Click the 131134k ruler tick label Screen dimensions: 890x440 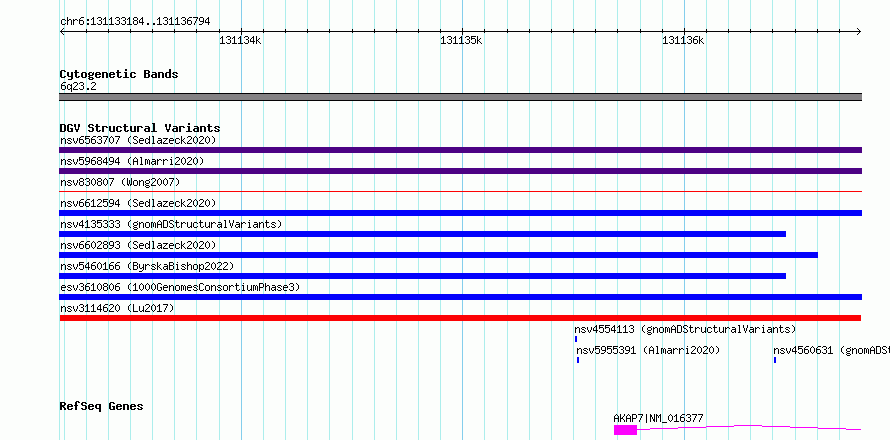[240, 40]
